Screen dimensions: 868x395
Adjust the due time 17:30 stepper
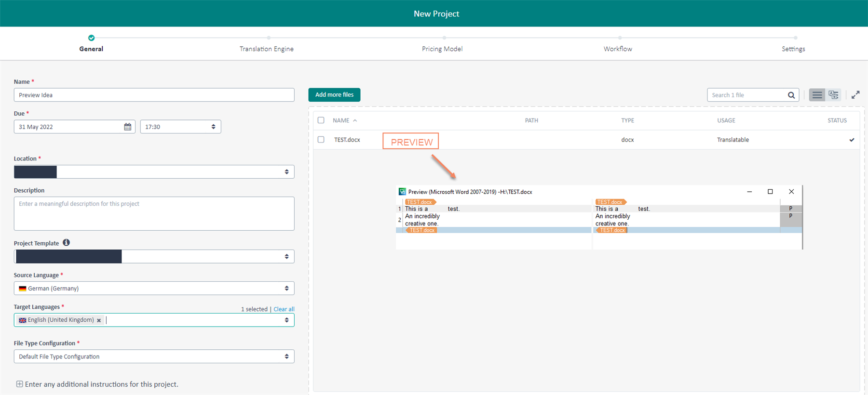click(x=213, y=127)
